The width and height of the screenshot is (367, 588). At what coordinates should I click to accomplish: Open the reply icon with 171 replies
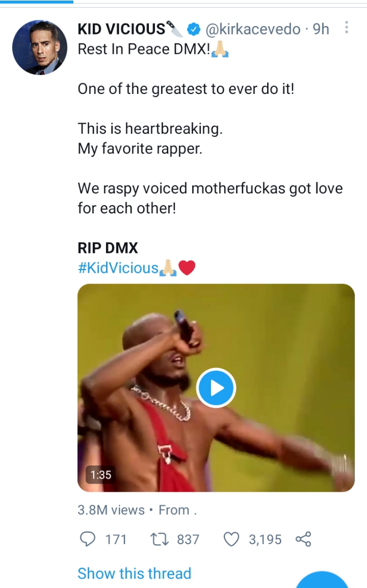88,539
